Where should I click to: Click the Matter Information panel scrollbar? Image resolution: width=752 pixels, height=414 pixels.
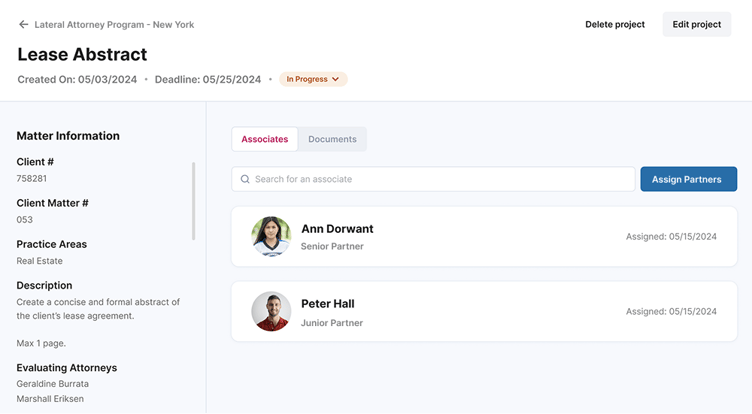point(193,200)
